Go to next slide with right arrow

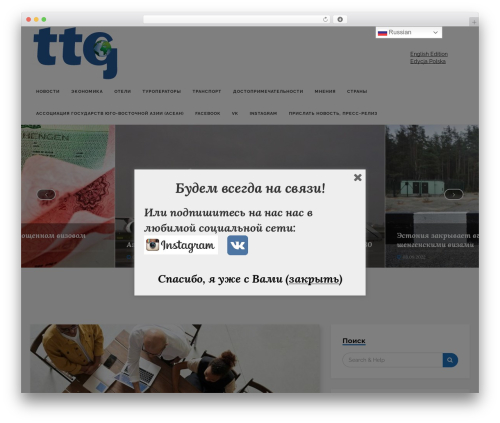click(x=454, y=194)
